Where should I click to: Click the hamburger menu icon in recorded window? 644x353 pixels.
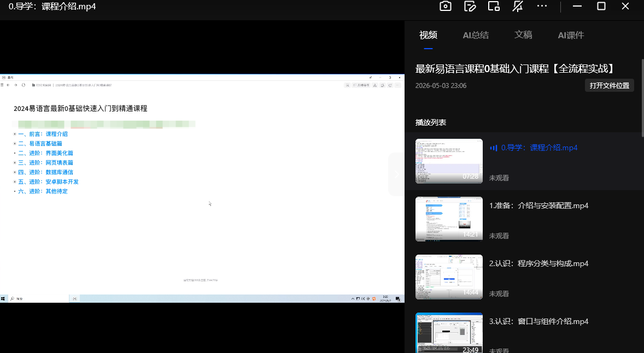pos(2,85)
